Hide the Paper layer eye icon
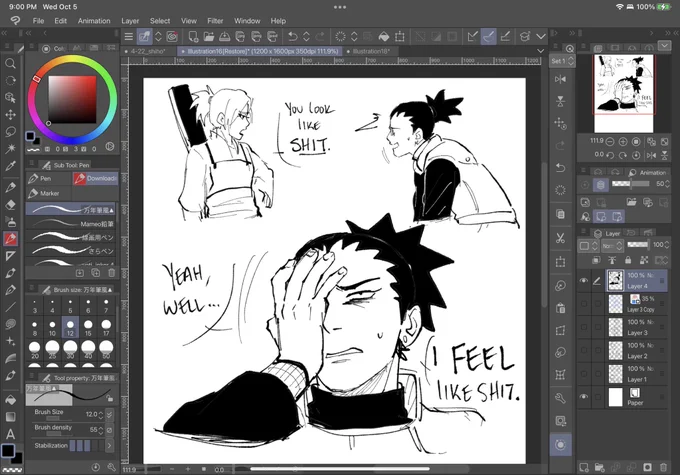The width and height of the screenshot is (680, 475). pos(584,396)
